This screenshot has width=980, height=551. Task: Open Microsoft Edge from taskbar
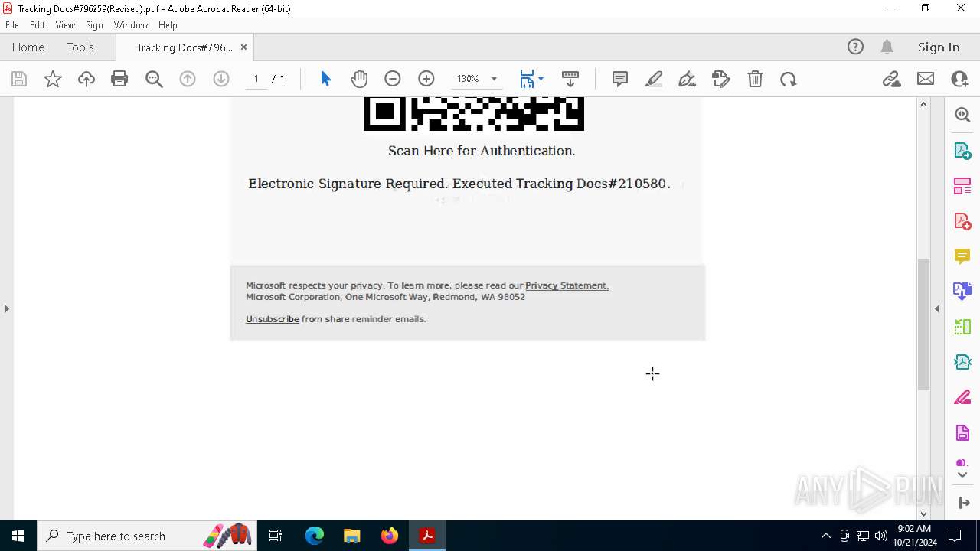(x=315, y=536)
